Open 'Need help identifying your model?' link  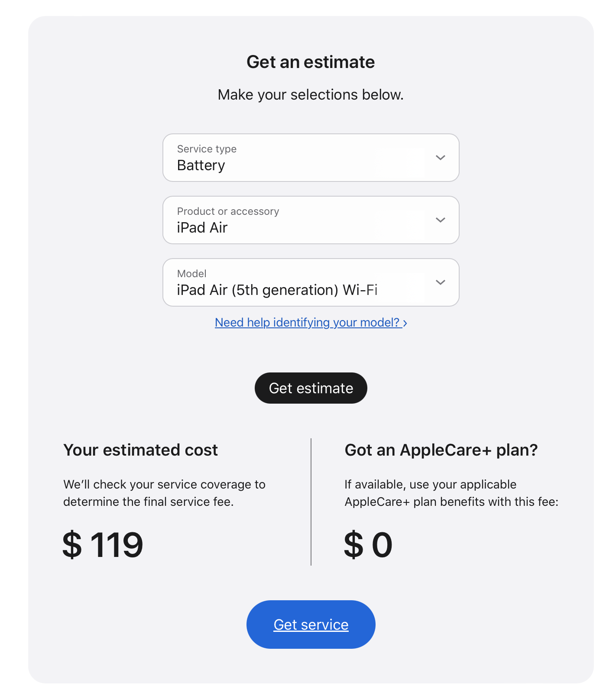307,323
